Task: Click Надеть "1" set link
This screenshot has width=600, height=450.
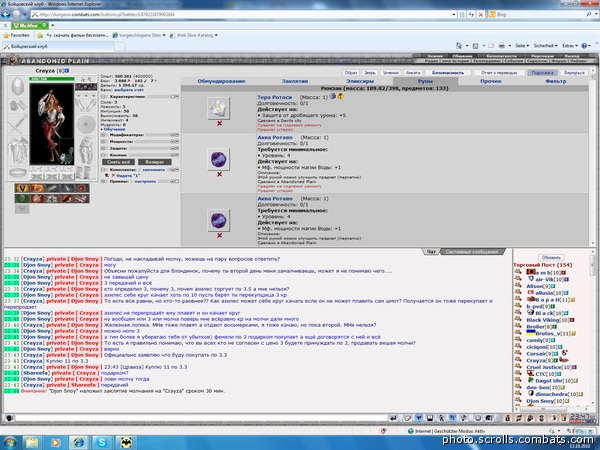Action: 128,175
